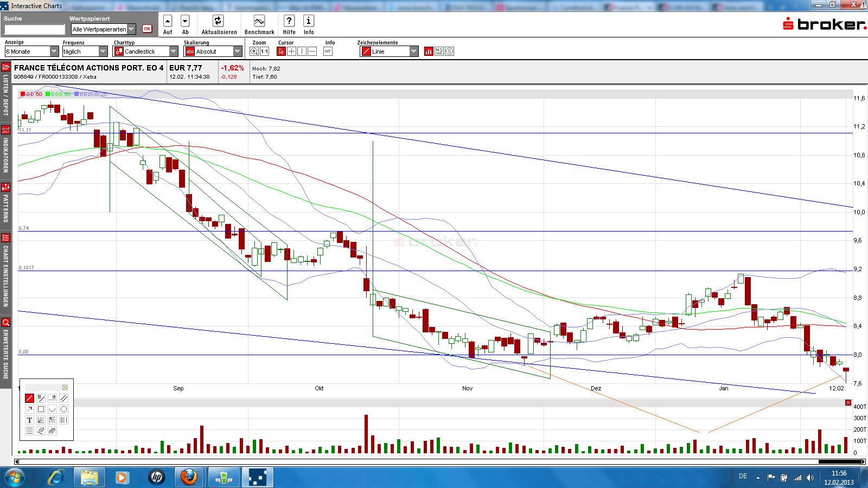This screenshot has height=488, width=868.
Task: Toggle the Info off switch
Action: [328, 52]
